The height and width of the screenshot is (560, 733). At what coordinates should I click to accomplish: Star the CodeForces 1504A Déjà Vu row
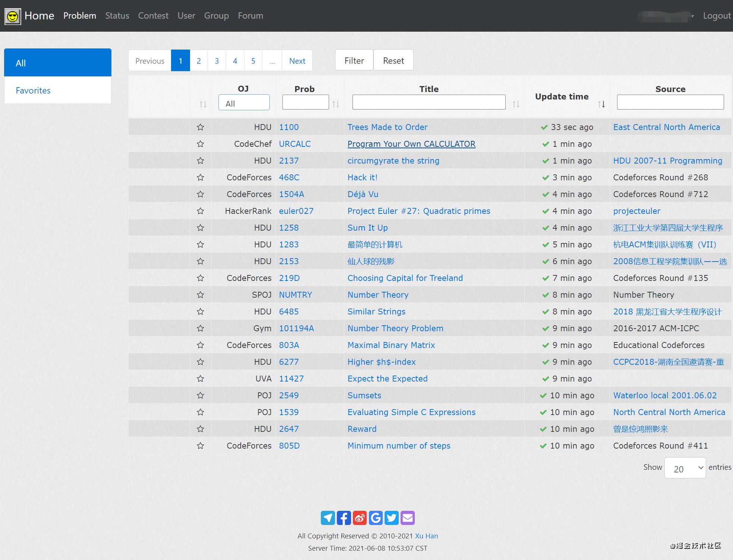200,194
